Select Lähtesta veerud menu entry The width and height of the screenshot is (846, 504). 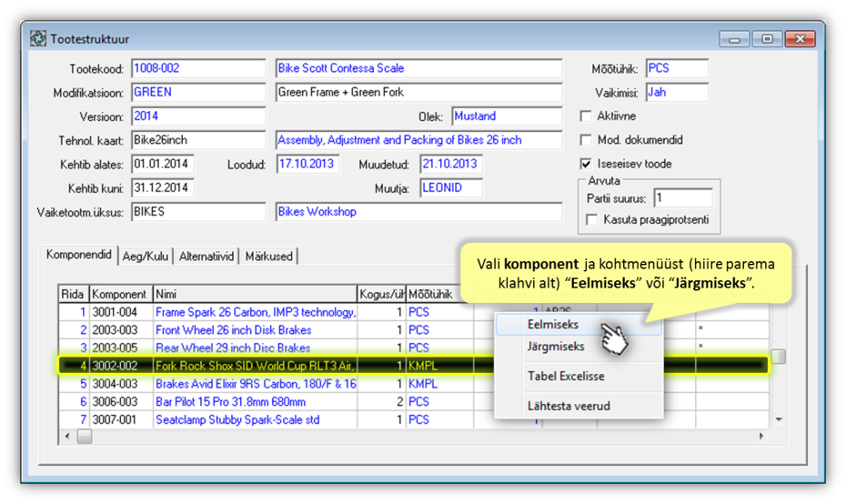579,406
